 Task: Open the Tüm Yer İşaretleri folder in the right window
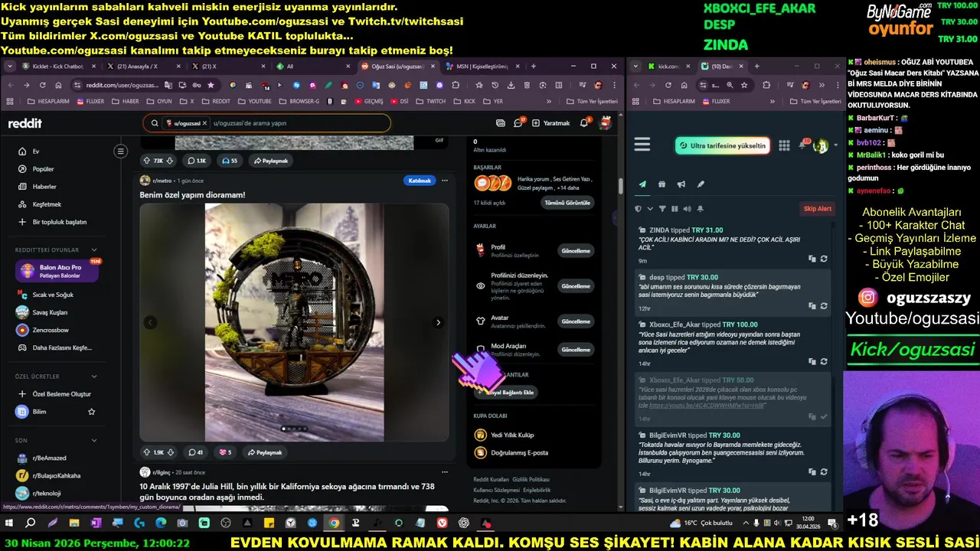[x=816, y=101]
